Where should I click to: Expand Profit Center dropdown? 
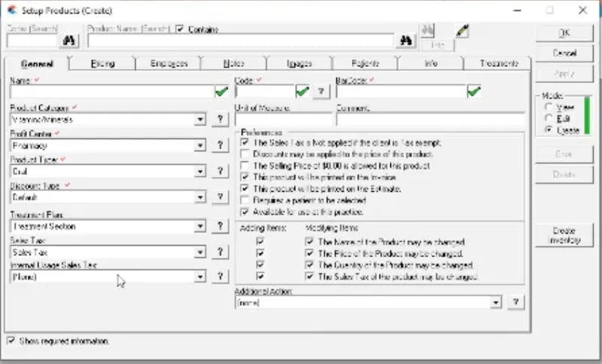(200, 145)
